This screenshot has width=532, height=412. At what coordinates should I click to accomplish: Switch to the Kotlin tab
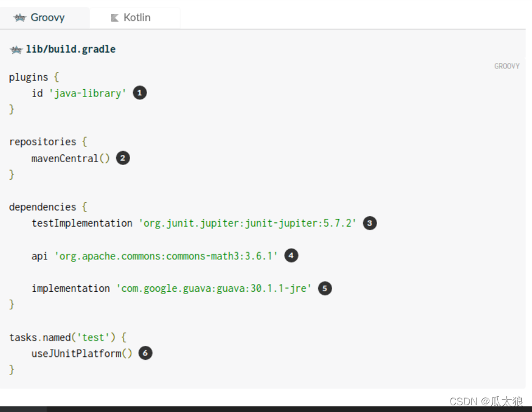coord(135,17)
